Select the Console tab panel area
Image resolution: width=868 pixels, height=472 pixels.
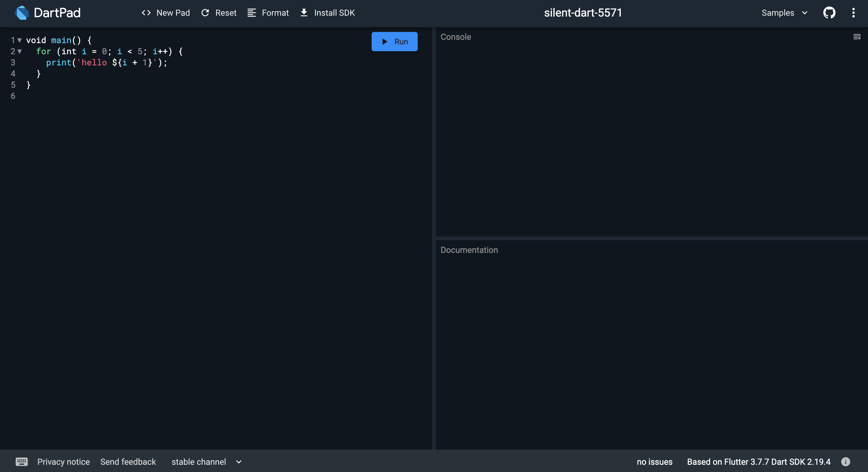click(x=652, y=134)
